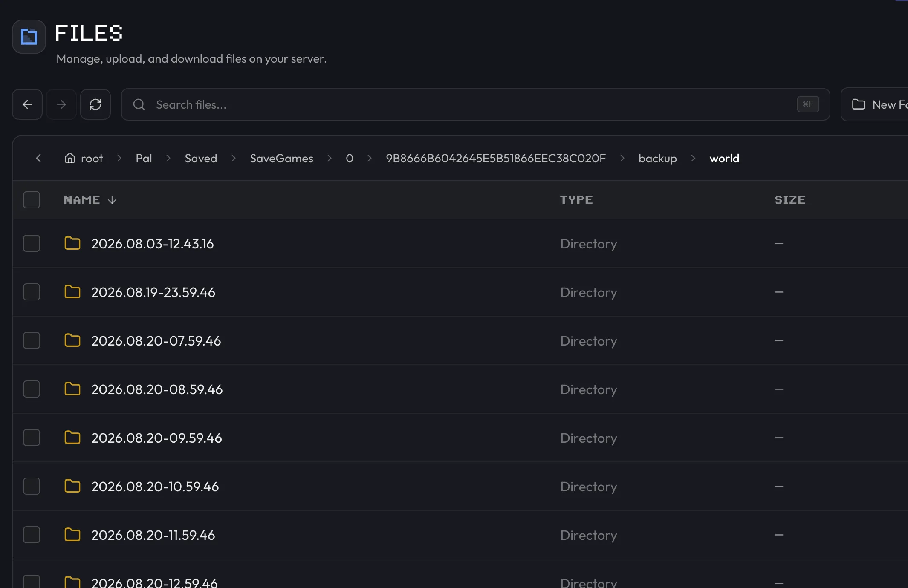Navigate to backup in breadcrumb

coord(658,159)
